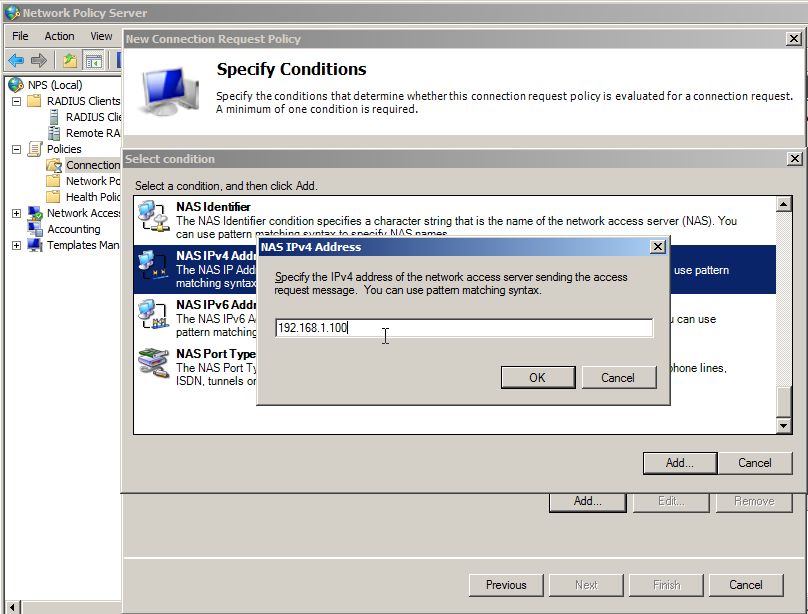The height and width of the screenshot is (614, 808).
Task: Click the NPS (Local) root node icon
Action: [17, 84]
